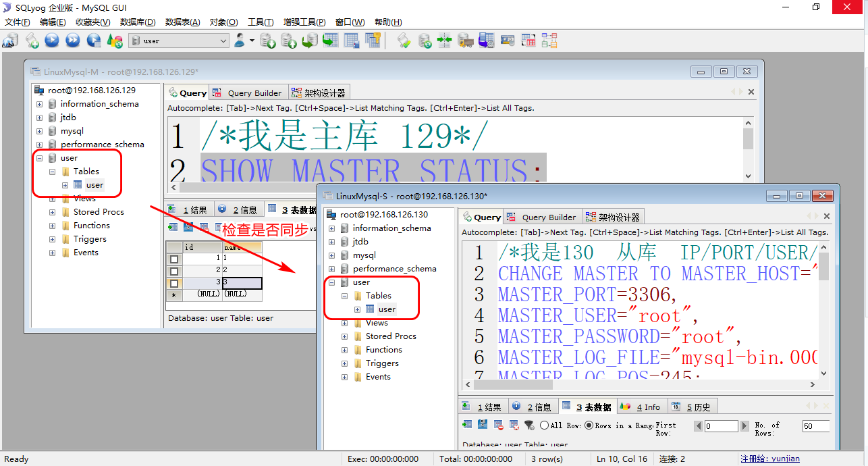Image resolution: width=868 pixels, height=466 pixels.
Task: Click the restore from SQL dump icon
Action: [310, 41]
